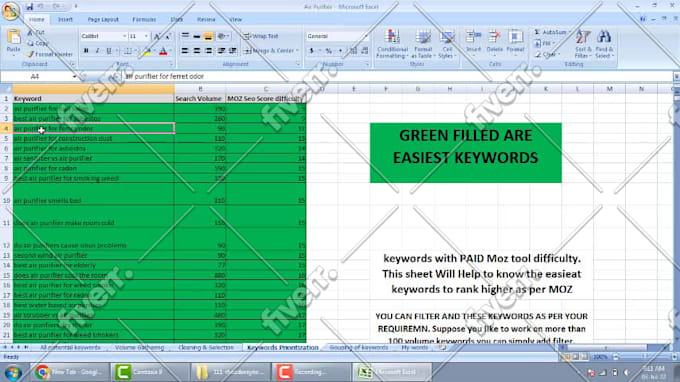This screenshot has width=680, height=382.
Task: Set Middle Align vertical alignment
Action: [197, 36]
